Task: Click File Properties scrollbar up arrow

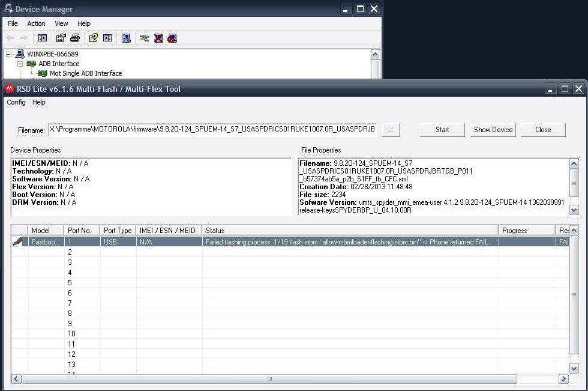Action: point(574,163)
